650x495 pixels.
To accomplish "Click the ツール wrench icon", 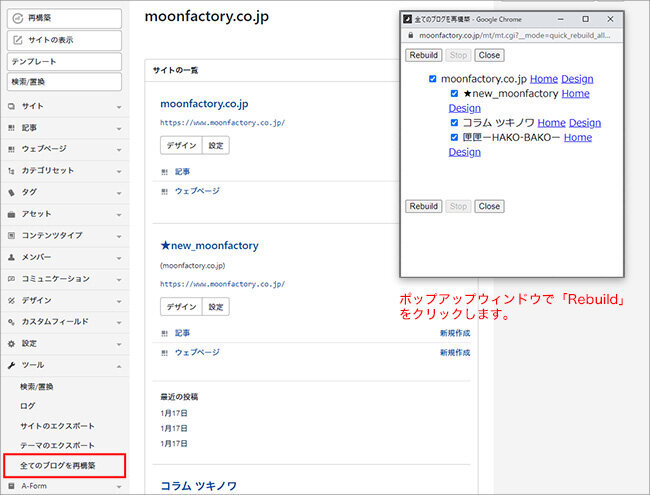I will 11,365.
